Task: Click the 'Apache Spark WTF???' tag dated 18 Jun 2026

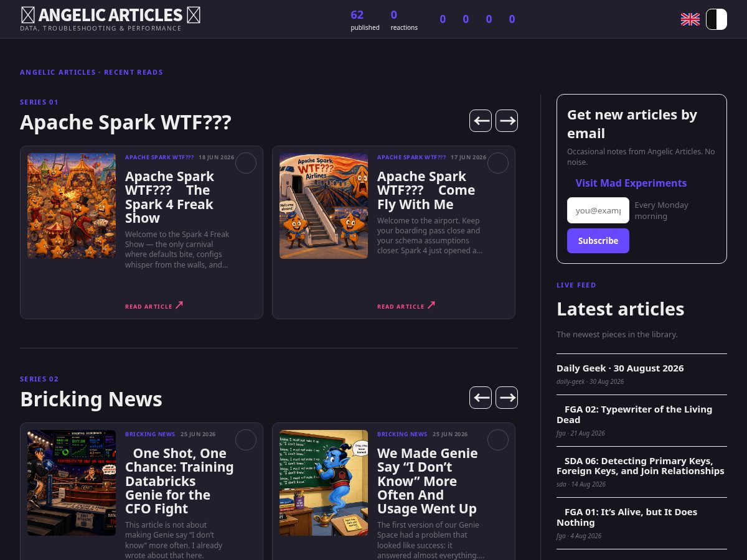Action: click(x=159, y=157)
